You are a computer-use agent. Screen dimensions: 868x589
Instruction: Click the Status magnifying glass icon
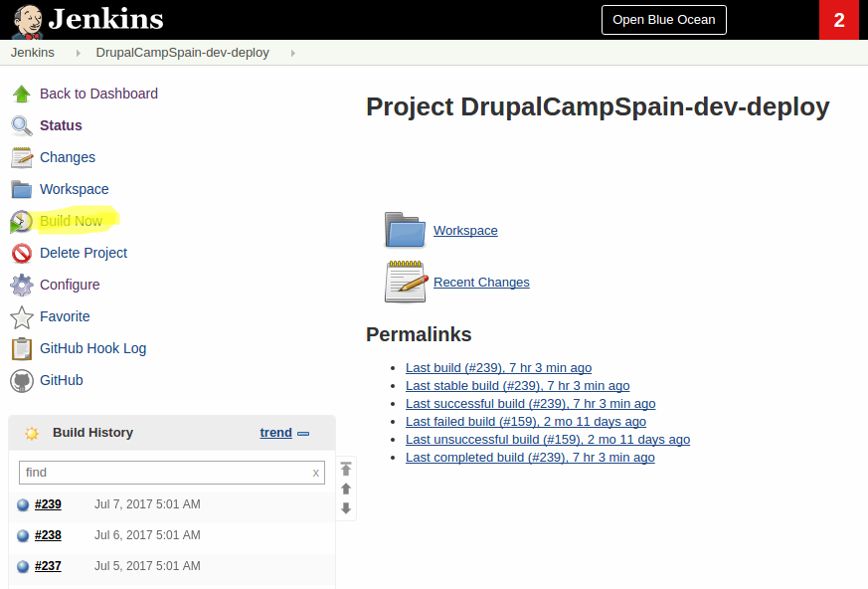click(x=22, y=125)
